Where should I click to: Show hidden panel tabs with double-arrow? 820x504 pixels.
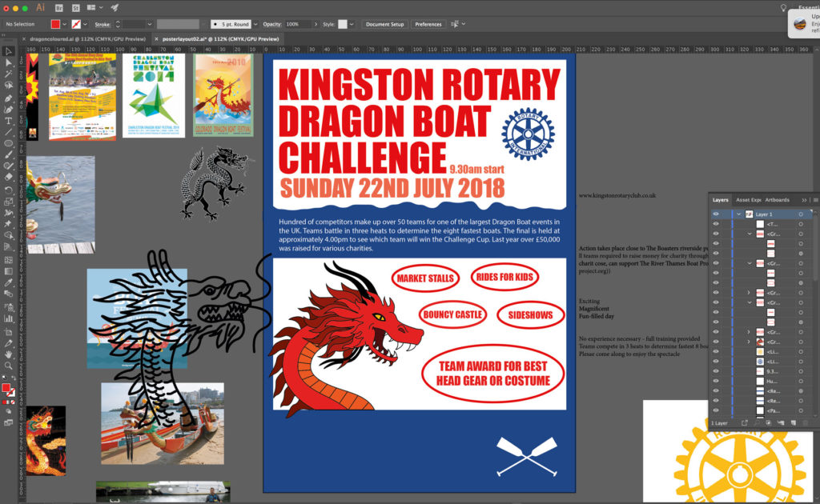[804, 200]
